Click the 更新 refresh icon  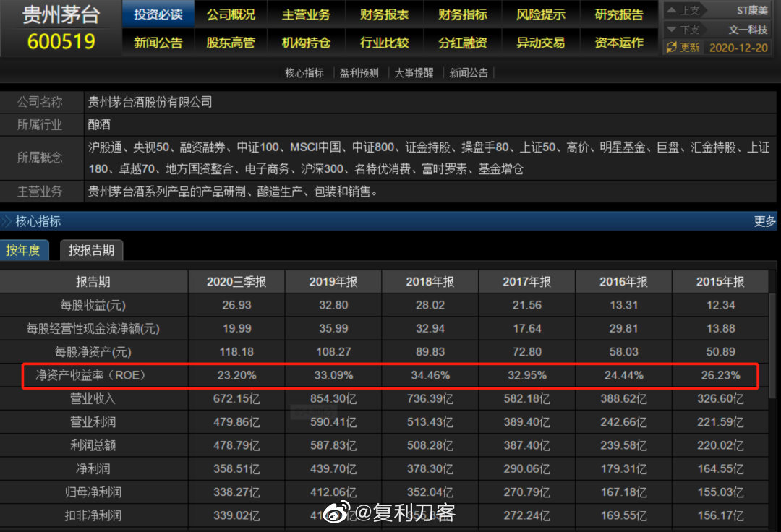click(x=671, y=47)
